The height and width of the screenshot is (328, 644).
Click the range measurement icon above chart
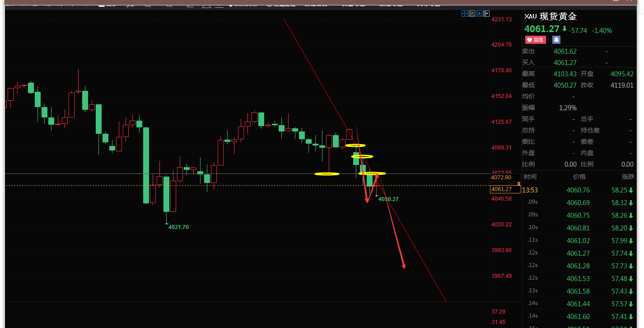(x=472, y=14)
